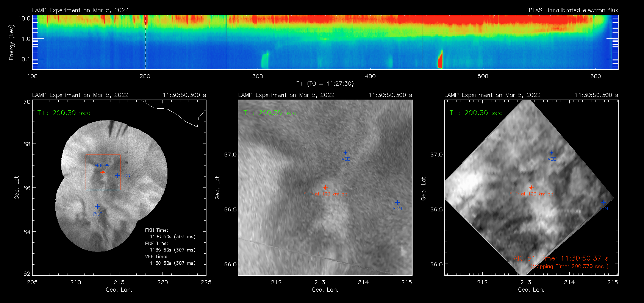Click the '600' tick on the spectrogram time axis
The image size is (644, 303).
(x=596, y=76)
